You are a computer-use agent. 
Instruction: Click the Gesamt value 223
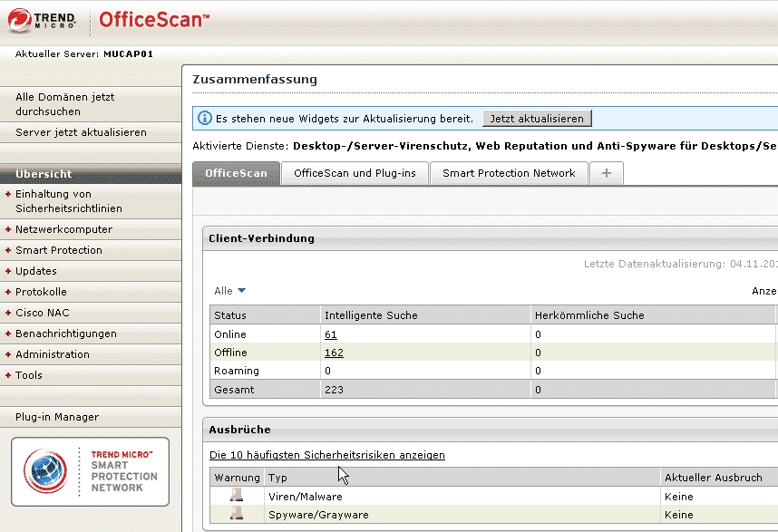click(x=334, y=390)
